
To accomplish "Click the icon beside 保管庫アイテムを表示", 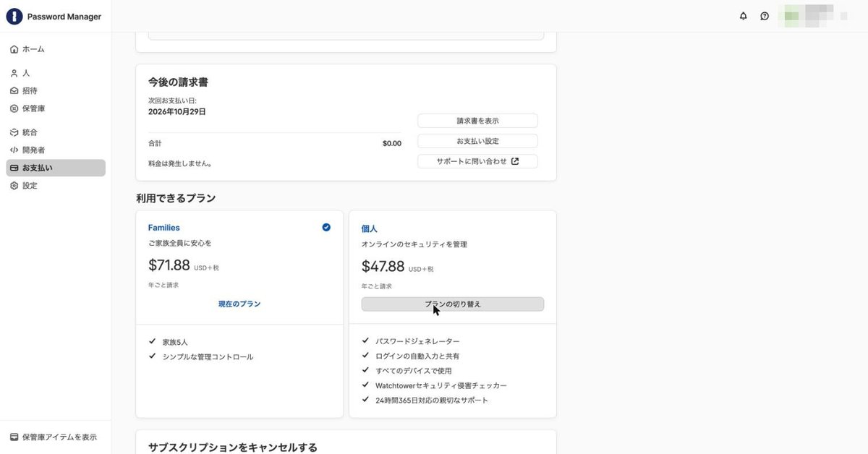I will click(14, 437).
